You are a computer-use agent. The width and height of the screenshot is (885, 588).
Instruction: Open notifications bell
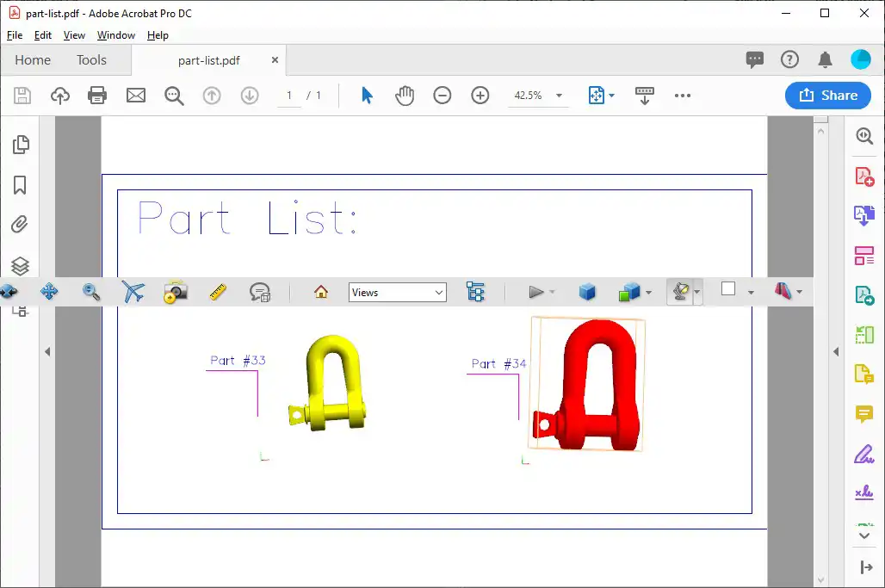click(826, 59)
